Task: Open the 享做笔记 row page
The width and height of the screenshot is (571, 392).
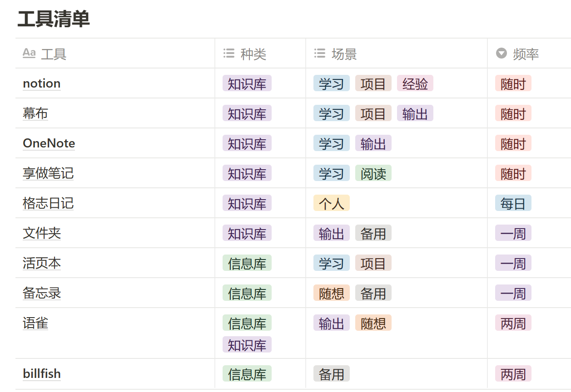Action: click(x=48, y=173)
